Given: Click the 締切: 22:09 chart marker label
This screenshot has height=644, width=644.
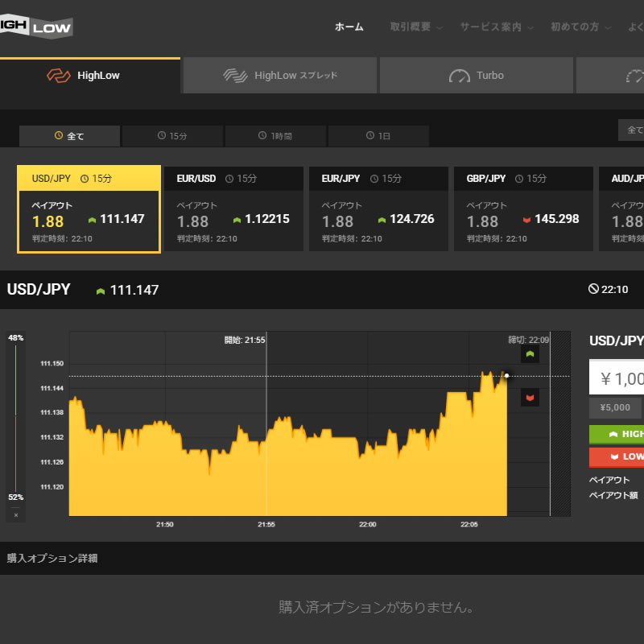Looking at the screenshot, I should [x=529, y=340].
